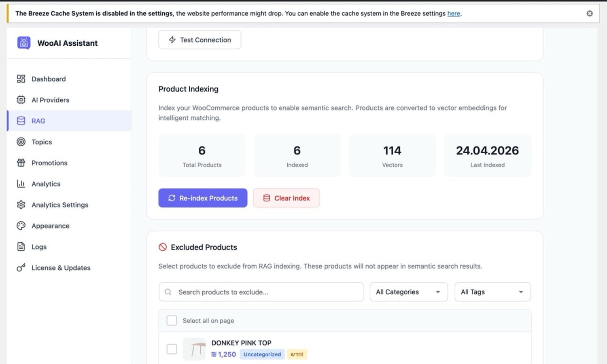The height and width of the screenshot is (364, 607).
Task: Click the Logs document icon
Action: pos(21,247)
